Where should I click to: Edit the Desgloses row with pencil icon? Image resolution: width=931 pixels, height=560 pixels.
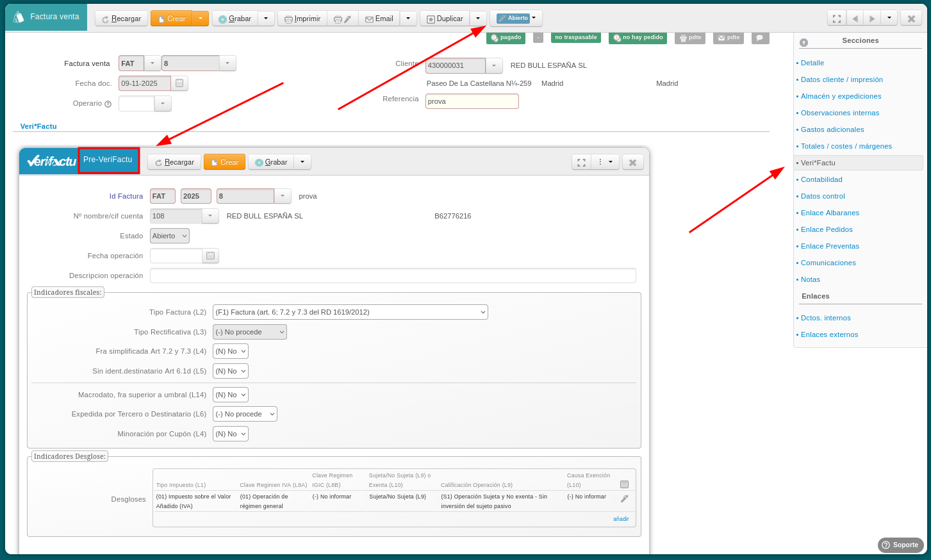[x=624, y=498]
